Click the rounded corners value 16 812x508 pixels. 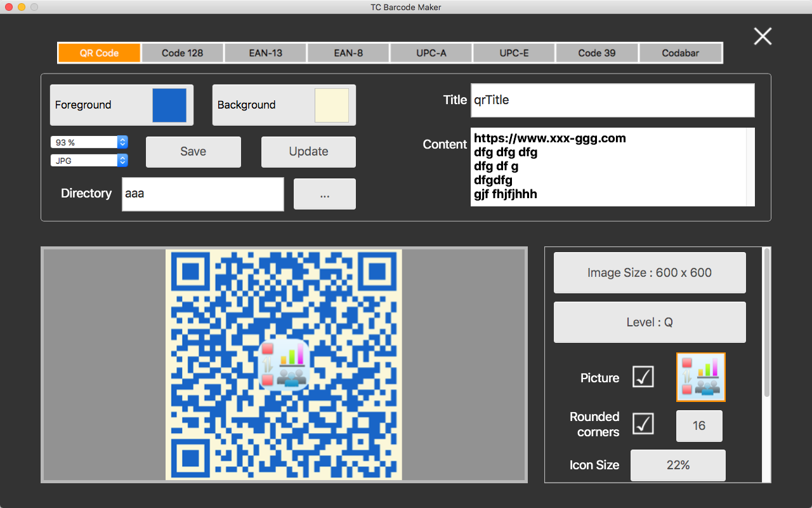[x=699, y=425]
